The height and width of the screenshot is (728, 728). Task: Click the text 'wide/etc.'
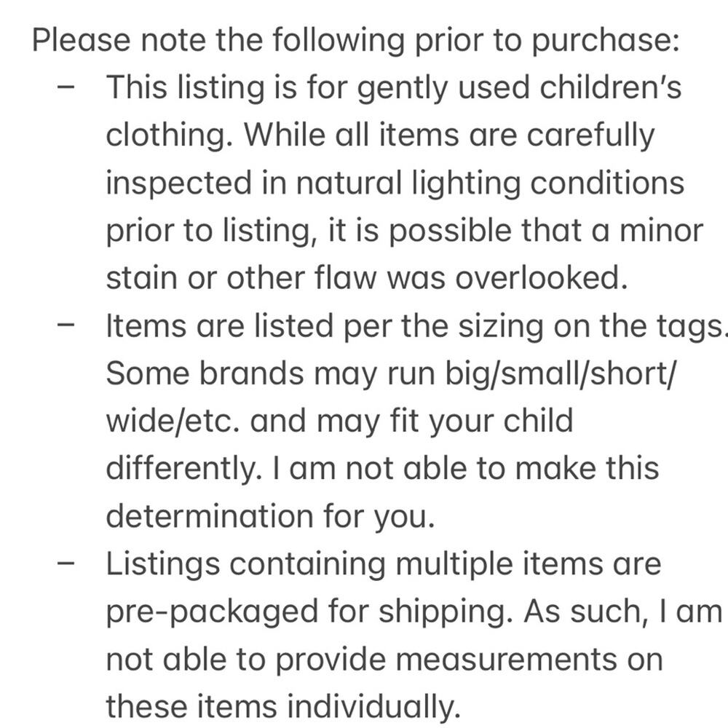pyautogui.click(x=172, y=422)
